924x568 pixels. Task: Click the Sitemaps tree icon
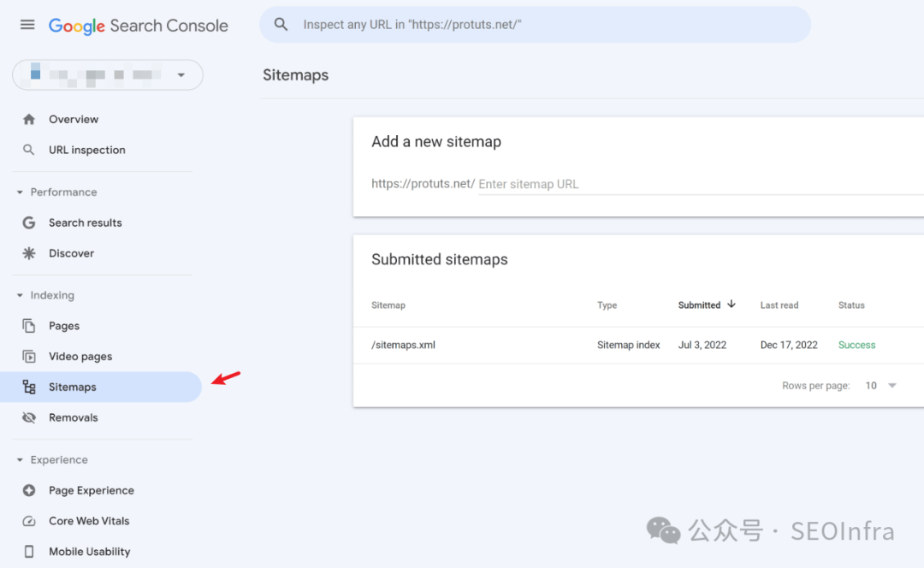(x=29, y=388)
